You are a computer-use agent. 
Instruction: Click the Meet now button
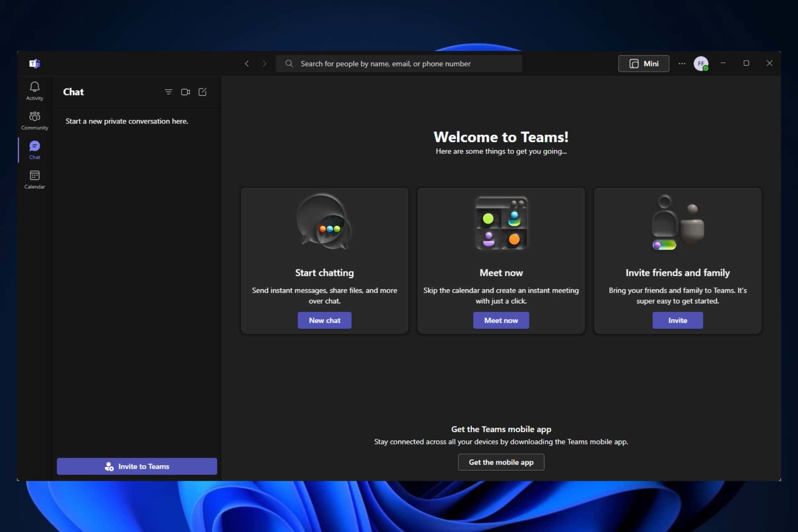[501, 320]
